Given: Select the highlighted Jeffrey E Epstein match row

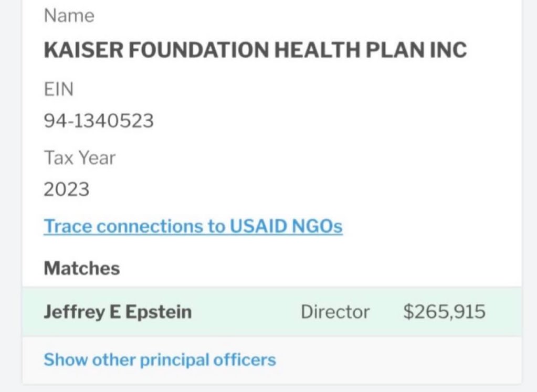Looking at the screenshot, I should click(272, 312).
